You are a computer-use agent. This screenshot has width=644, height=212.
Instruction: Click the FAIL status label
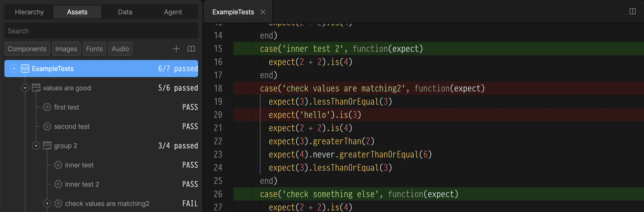[190, 203]
